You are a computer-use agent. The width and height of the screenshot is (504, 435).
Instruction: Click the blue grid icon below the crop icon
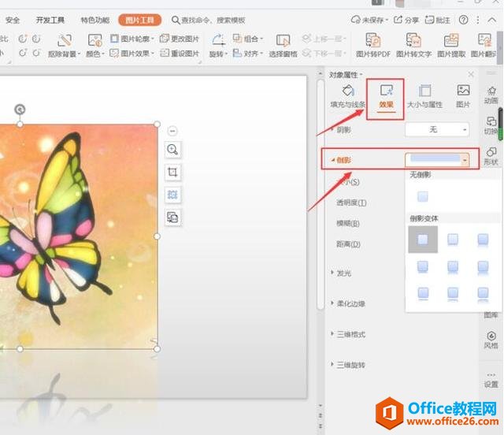tap(173, 195)
